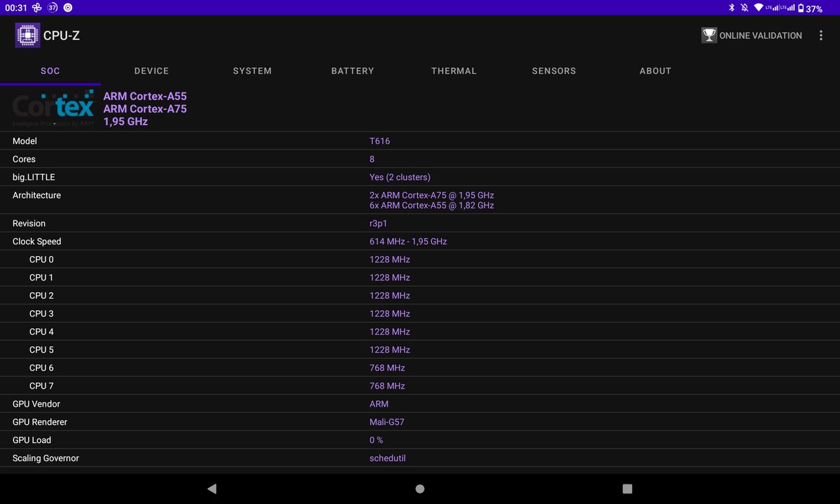Click the GPU Load value 0 %
Viewport: 840px width, 504px height.
click(x=376, y=440)
